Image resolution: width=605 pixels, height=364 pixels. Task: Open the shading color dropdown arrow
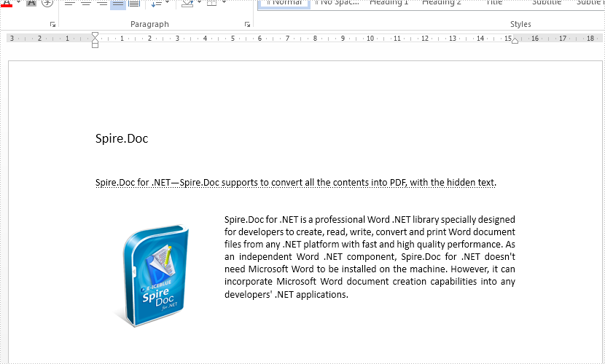200,2
